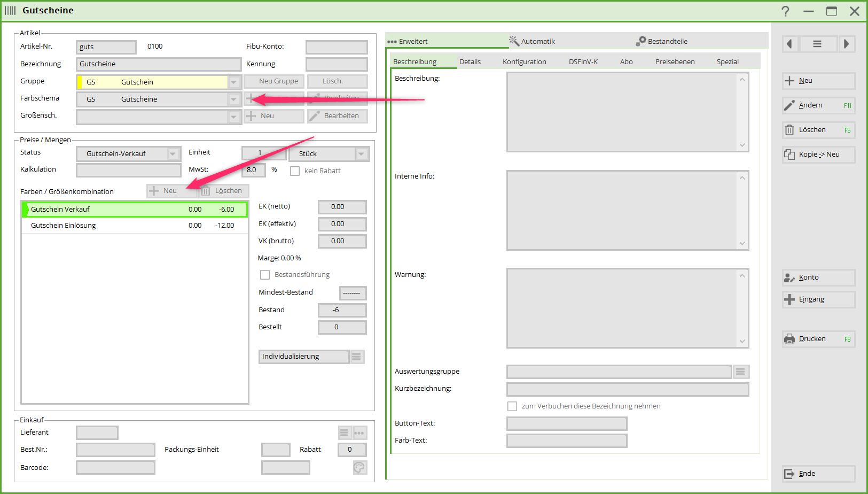Open the Auswertungsgruppe list icon
This screenshot has height=494, width=868.
pyautogui.click(x=740, y=372)
